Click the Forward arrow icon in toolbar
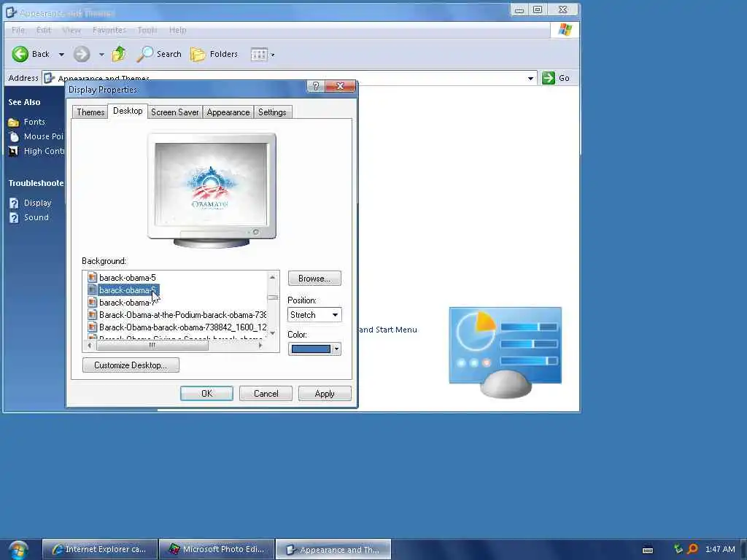Image resolution: width=747 pixels, height=560 pixels. tap(82, 54)
